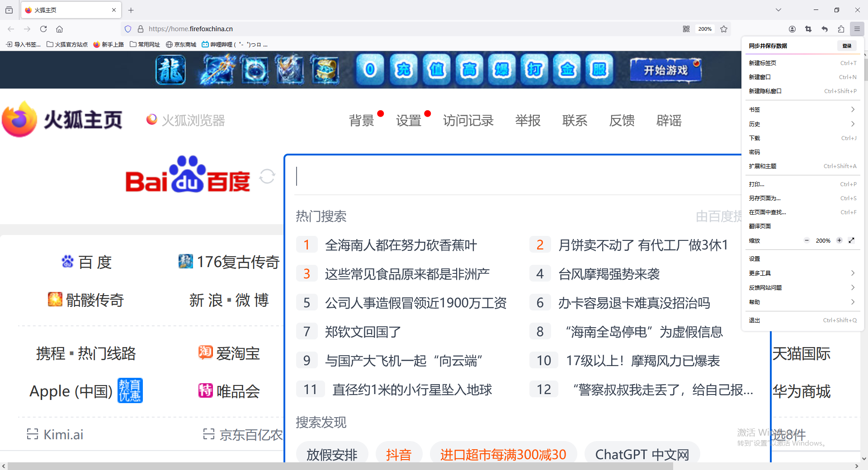This screenshot has width=868, height=470.
Task: Click the 背景 page navigation link
Action: point(362,120)
